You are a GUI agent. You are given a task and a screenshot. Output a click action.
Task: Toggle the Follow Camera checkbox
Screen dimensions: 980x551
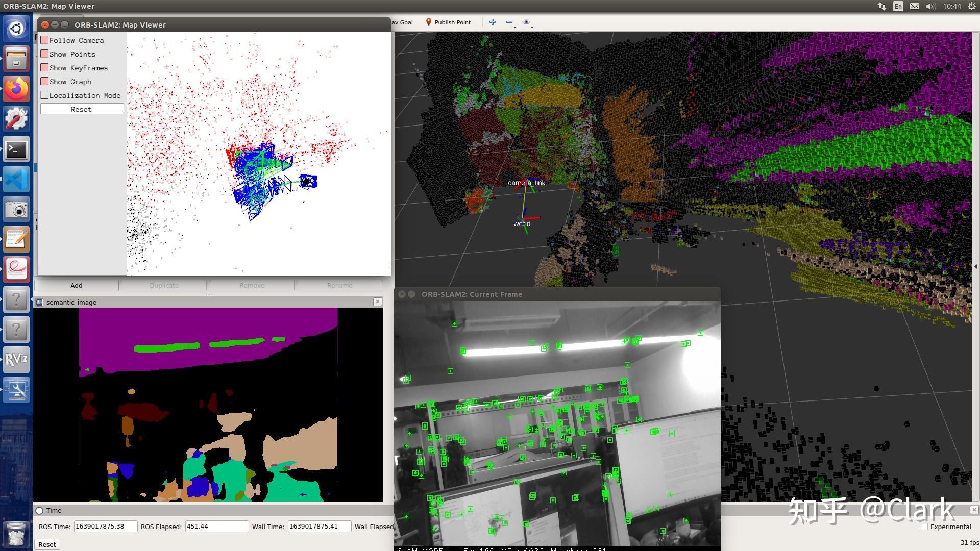45,40
